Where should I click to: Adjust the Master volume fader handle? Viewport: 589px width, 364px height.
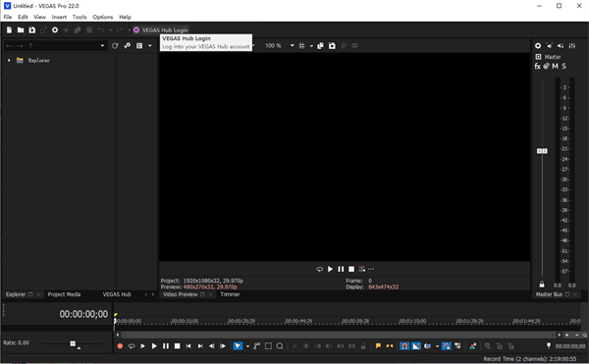pyautogui.click(x=542, y=151)
